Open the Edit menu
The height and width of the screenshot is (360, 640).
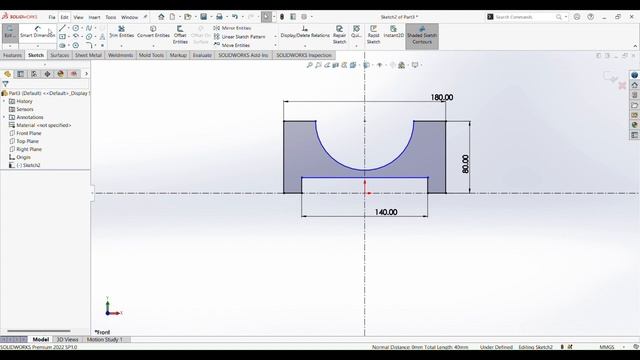coord(64,17)
